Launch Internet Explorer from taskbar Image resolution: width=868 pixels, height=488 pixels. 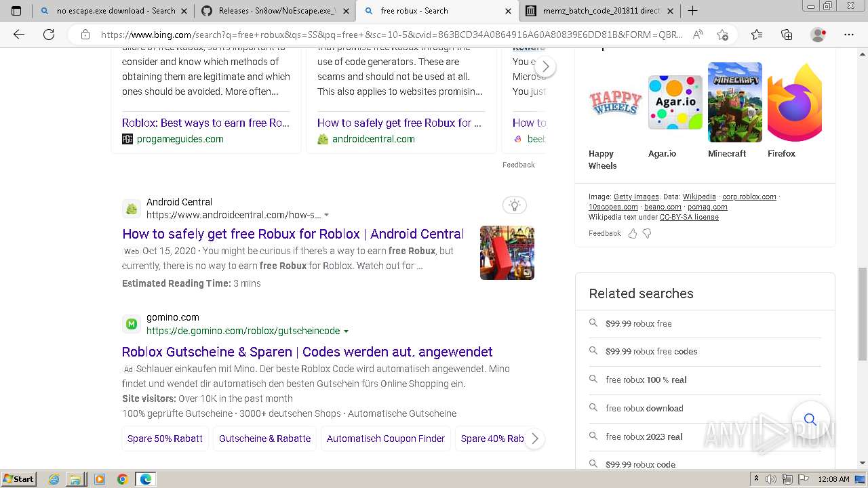(54, 479)
